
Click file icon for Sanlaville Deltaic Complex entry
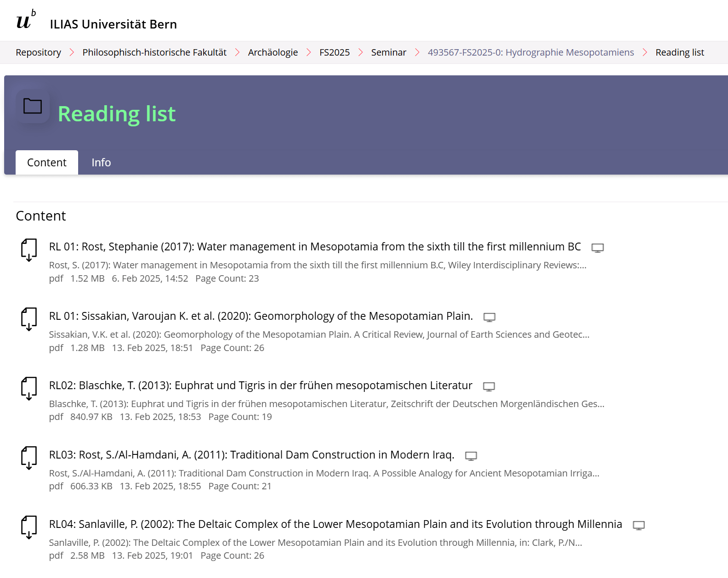coord(29,527)
